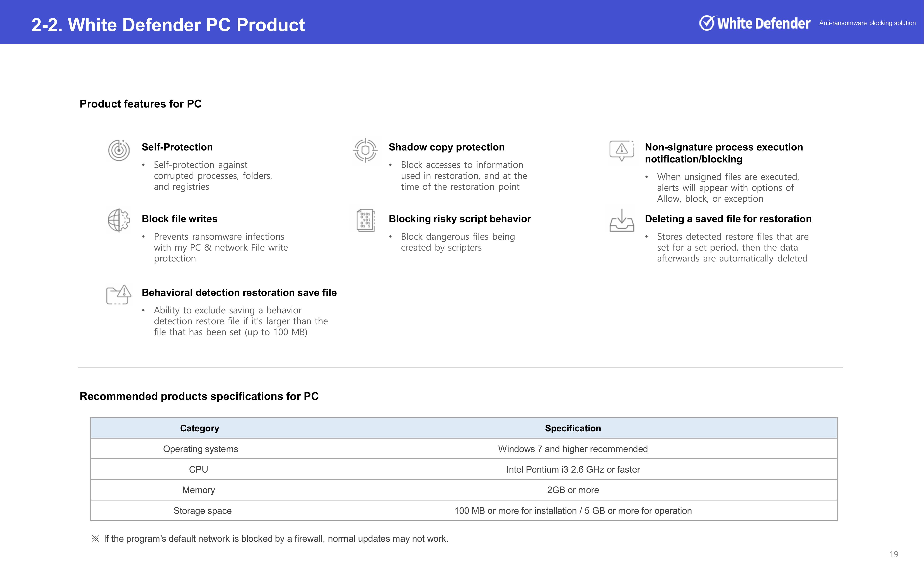Click the Shadow copy protection shield-target icon
This screenshot has width=924, height=567.
(x=365, y=150)
